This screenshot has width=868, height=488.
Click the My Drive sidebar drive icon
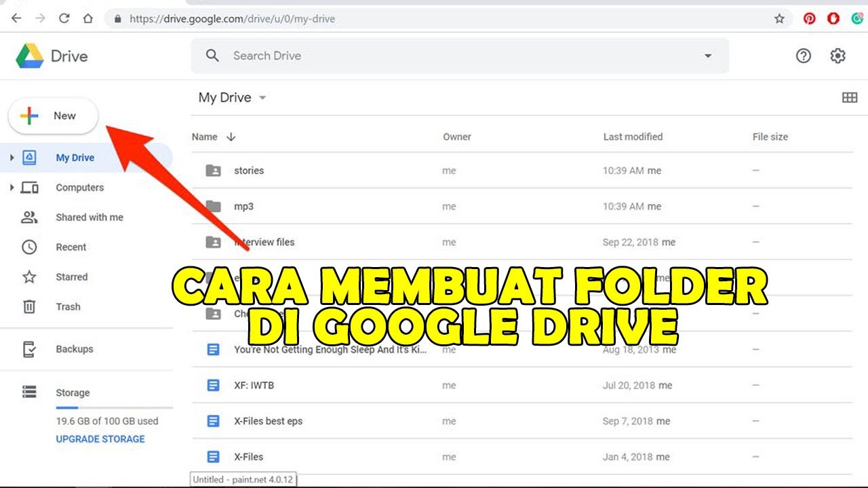click(29, 157)
